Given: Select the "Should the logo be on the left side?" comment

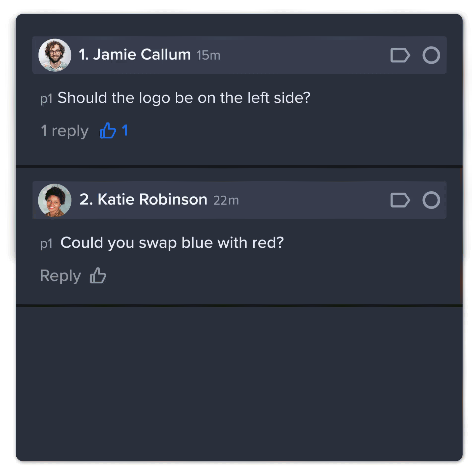Looking at the screenshot, I should pyautogui.click(x=184, y=98).
